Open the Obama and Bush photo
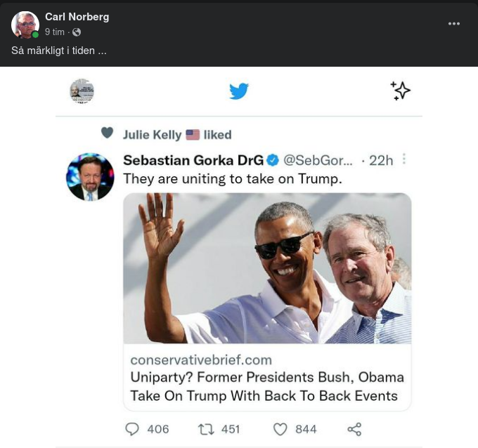 [267, 268]
